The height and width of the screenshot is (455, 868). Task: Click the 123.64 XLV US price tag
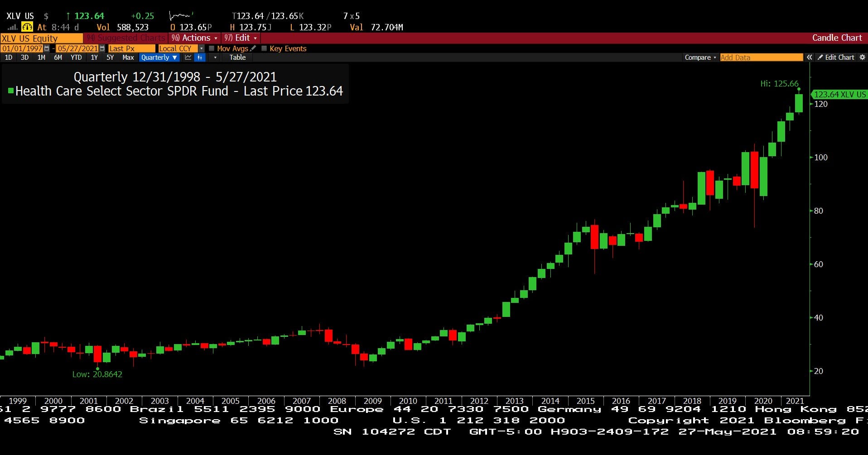[839, 94]
